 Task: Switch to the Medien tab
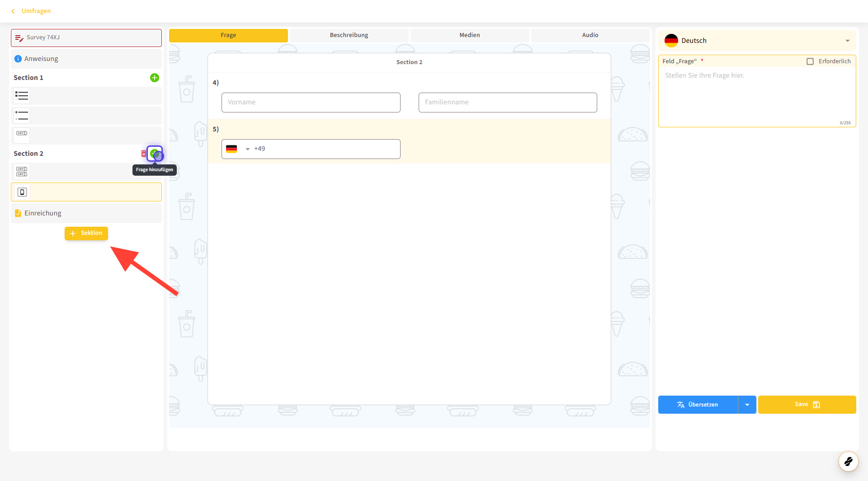(469, 35)
